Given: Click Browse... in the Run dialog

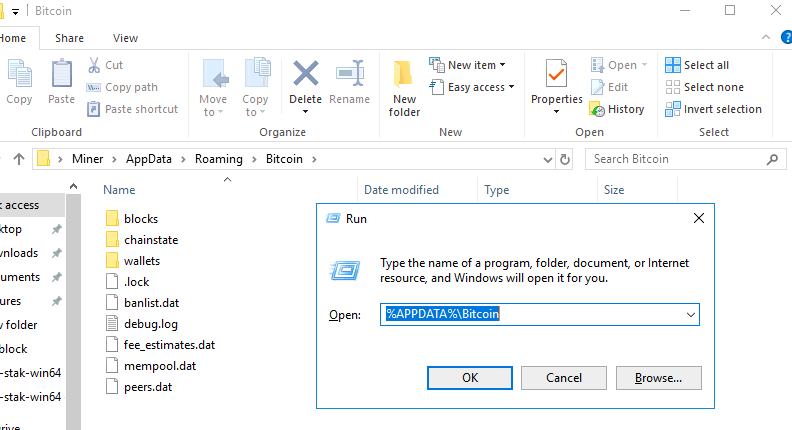Looking at the screenshot, I should pos(659,378).
